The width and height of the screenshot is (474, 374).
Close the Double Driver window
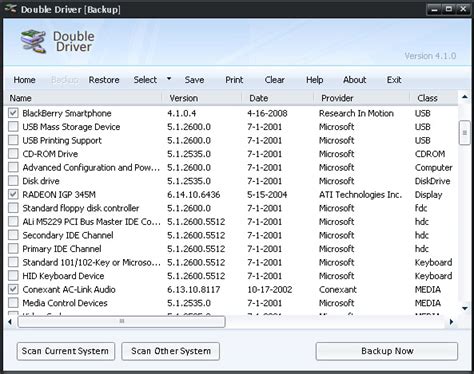(463, 9)
